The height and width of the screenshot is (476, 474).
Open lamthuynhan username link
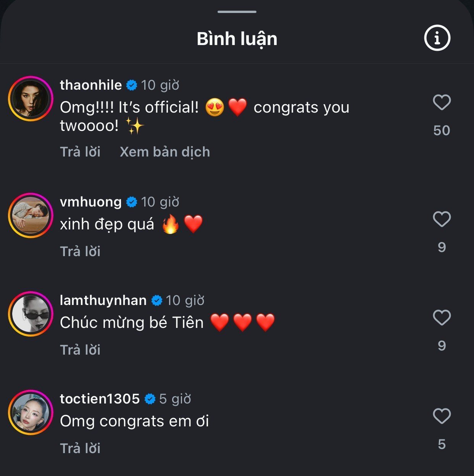tap(103, 300)
